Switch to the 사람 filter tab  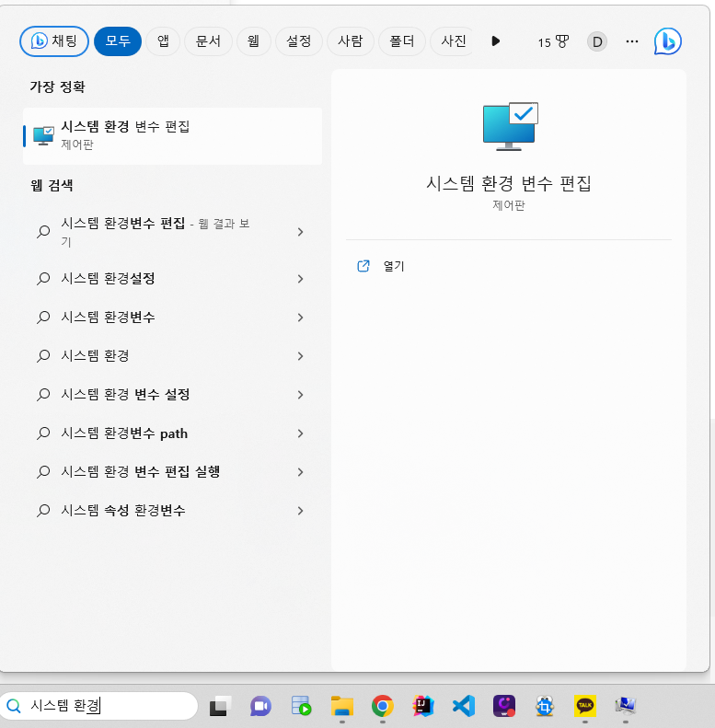click(350, 41)
